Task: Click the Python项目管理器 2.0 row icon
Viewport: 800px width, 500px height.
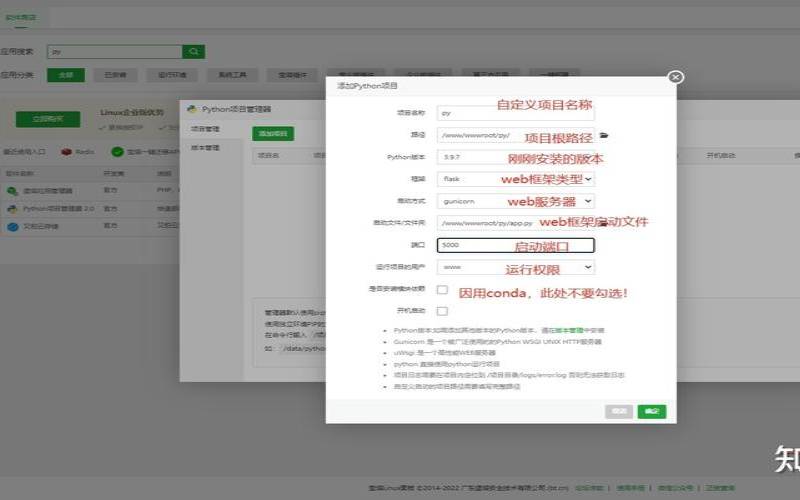Action: coord(12,209)
